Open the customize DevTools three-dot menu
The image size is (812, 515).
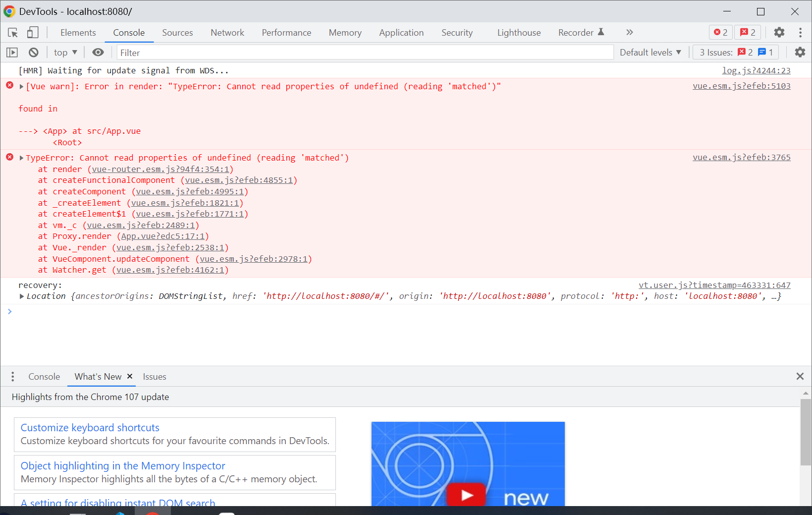pyautogui.click(x=800, y=32)
